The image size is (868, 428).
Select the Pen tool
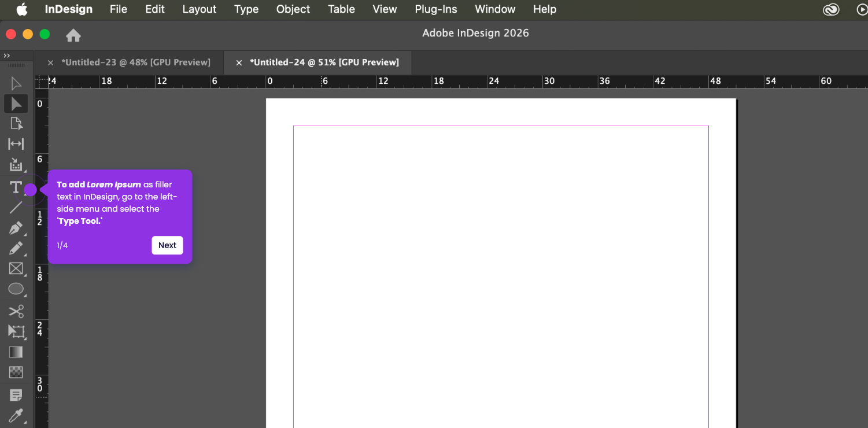tap(16, 228)
